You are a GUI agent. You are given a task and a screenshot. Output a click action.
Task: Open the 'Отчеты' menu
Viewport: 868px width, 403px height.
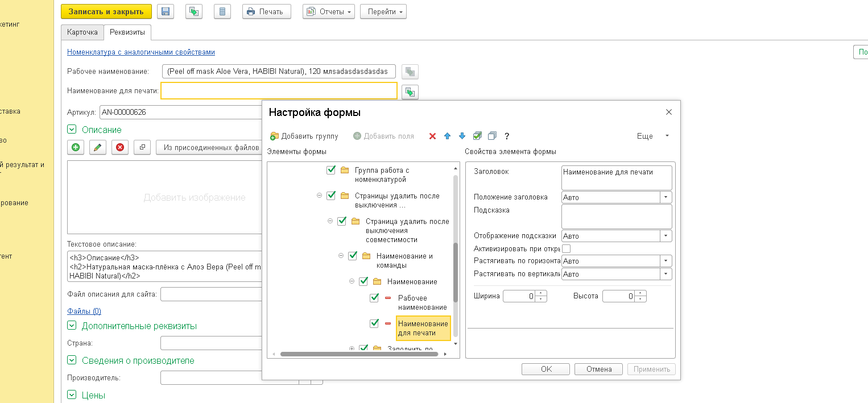tap(329, 11)
